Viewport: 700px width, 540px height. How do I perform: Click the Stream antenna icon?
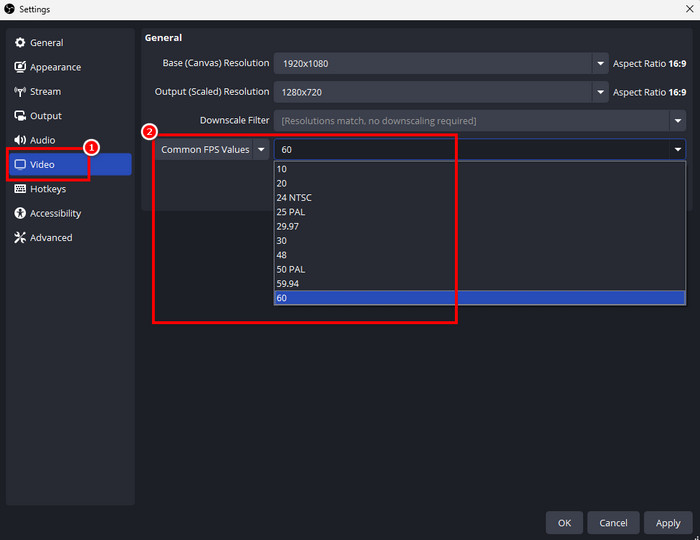[20, 92]
